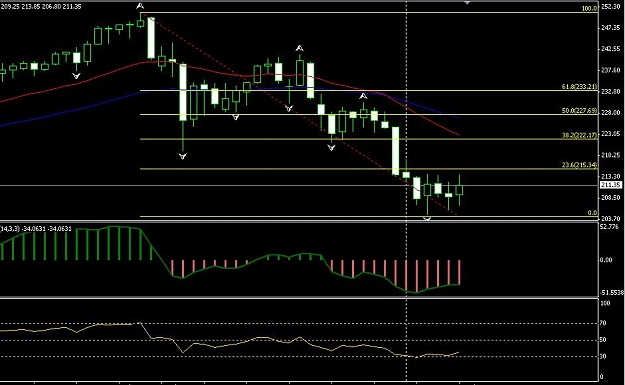Select the 0.0 Fibonacci level label

(592, 212)
